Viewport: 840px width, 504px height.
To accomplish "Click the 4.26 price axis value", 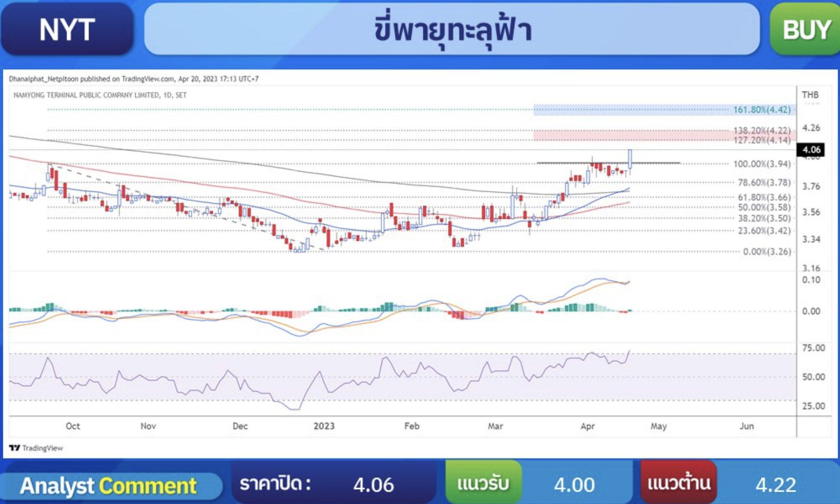I will 811,128.
